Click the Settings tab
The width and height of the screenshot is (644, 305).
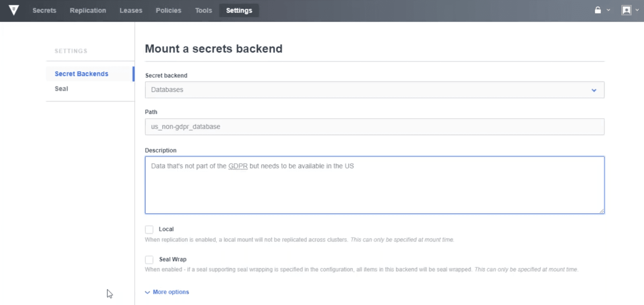pyautogui.click(x=239, y=10)
